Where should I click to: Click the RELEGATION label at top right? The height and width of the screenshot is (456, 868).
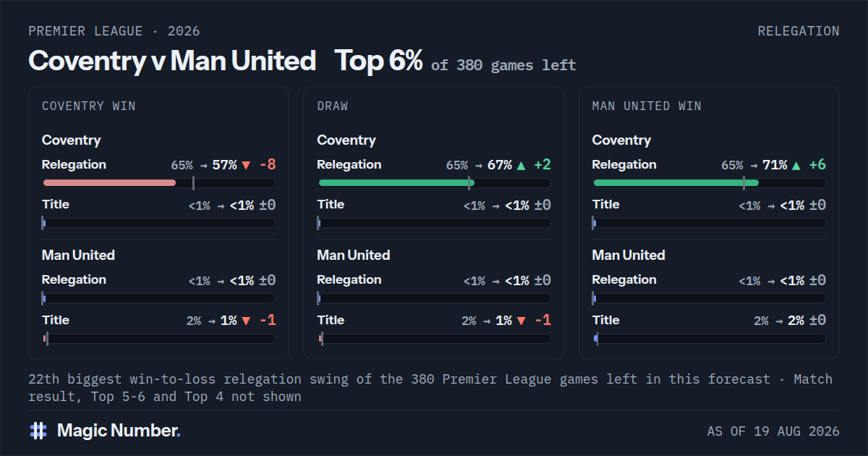(x=799, y=31)
